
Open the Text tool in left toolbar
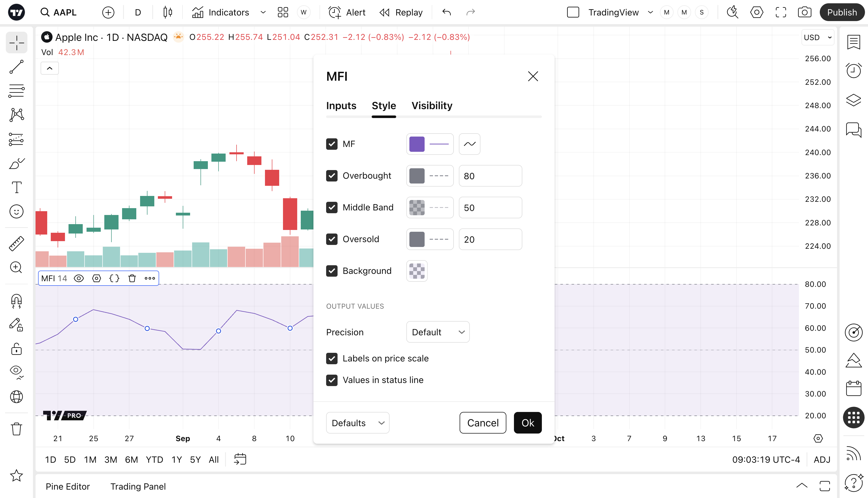pyautogui.click(x=16, y=187)
